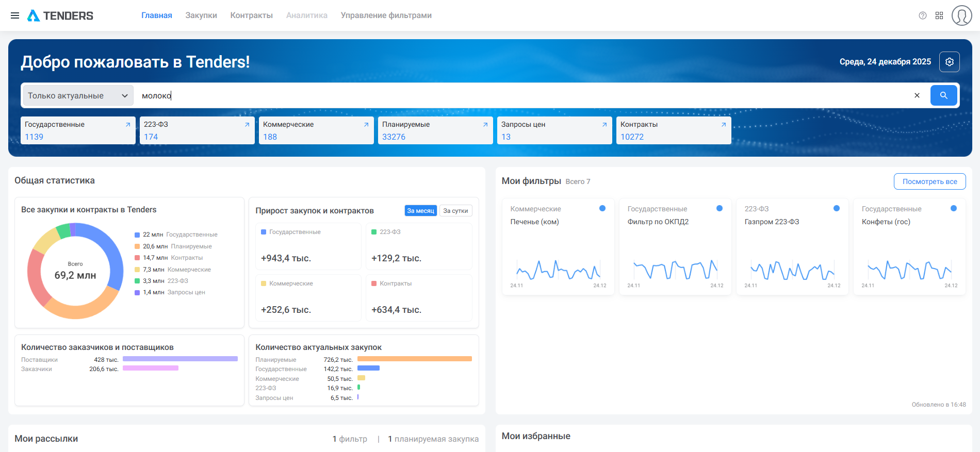Open the hamburger menu
Screen dimensions: 980x452
pos(15,15)
